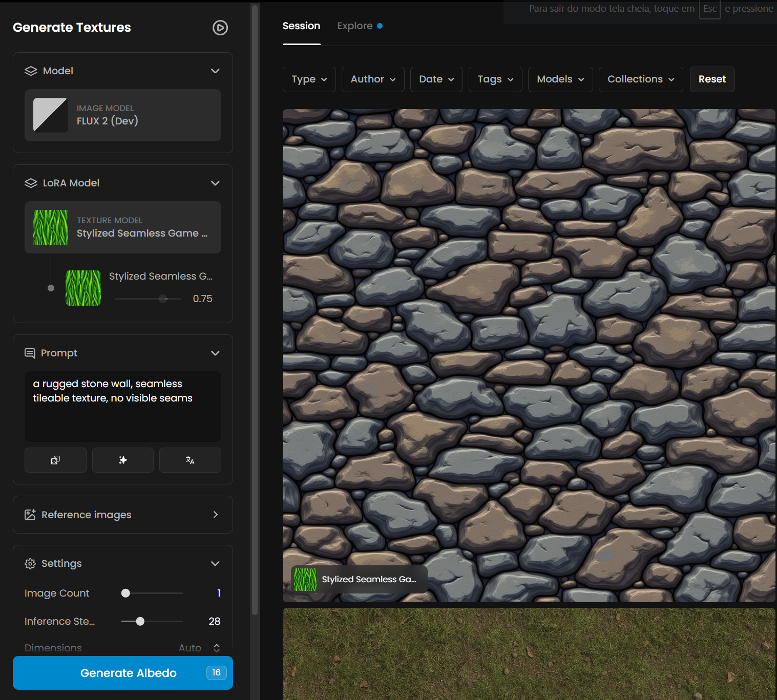The image size is (777, 700).
Task: Click the LoRA Model section layers icon
Action: click(31, 183)
